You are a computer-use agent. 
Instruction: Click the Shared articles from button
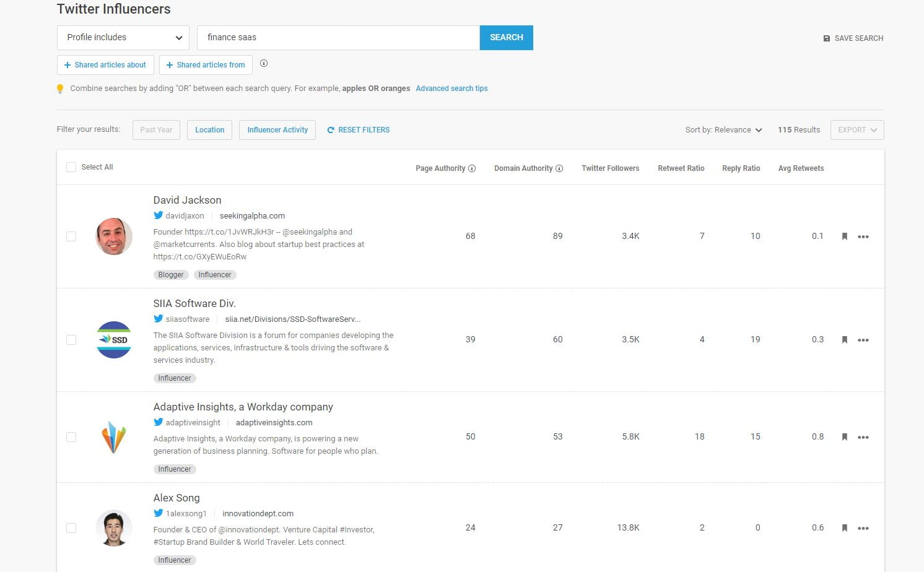(x=206, y=65)
